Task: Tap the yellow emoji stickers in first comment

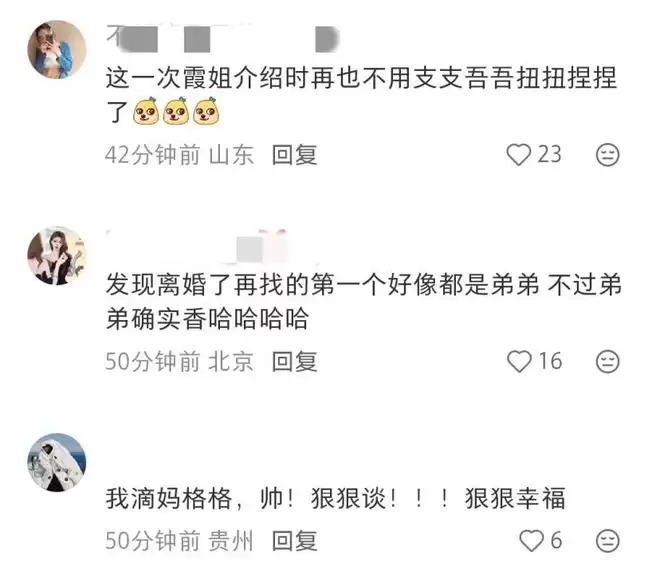Action: click(176, 111)
